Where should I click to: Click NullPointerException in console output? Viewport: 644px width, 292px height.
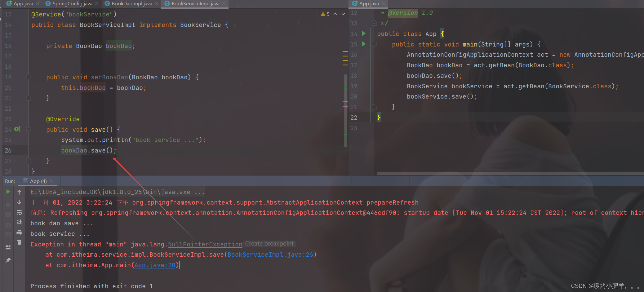205,244
